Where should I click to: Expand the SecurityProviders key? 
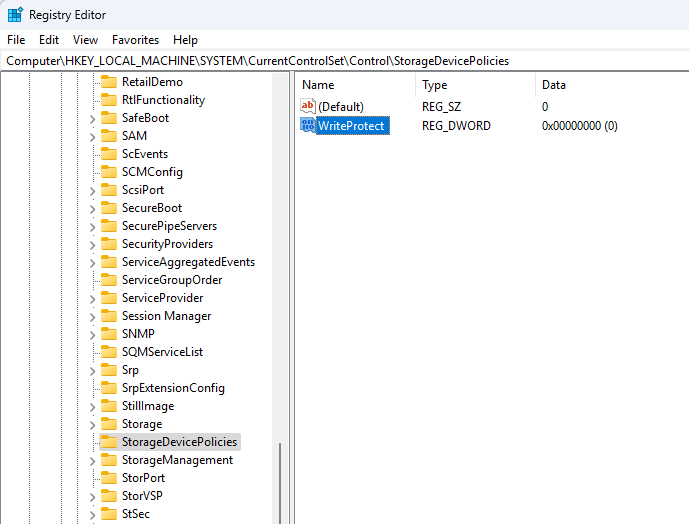(x=92, y=244)
